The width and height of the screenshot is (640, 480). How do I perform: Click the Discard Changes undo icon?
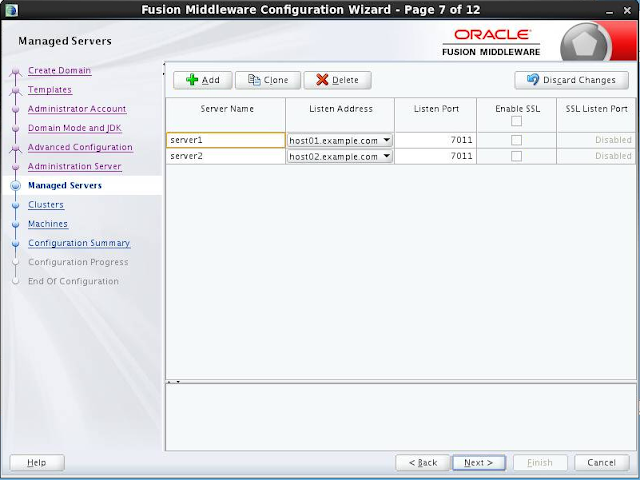pos(533,79)
